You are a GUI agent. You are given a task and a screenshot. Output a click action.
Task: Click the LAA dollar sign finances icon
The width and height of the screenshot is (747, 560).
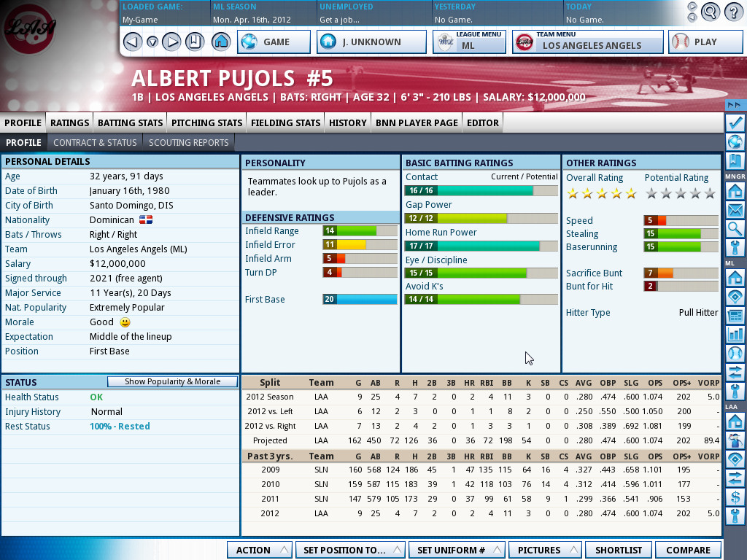pos(735,497)
